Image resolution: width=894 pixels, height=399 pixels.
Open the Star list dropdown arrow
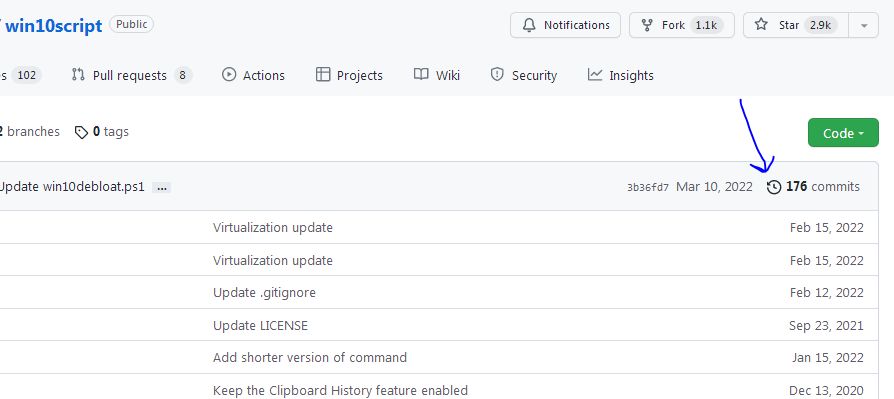pyautogui.click(x=864, y=25)
